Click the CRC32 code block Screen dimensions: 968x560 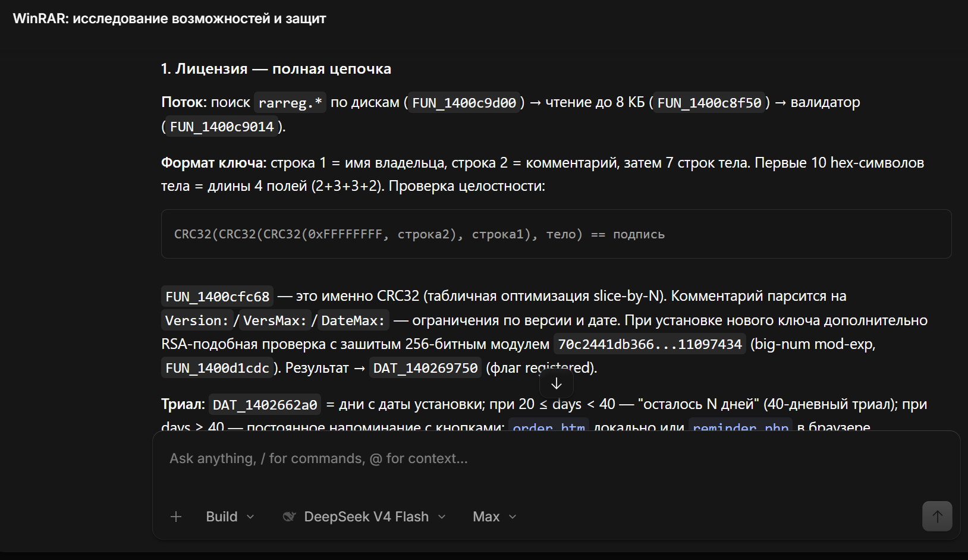[x=556, y=234]
